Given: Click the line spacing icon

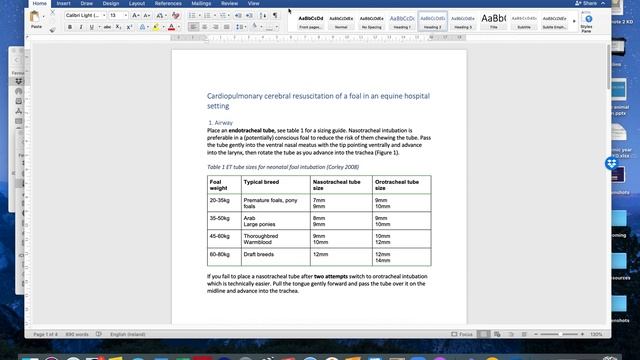Looking at the screenshot, I should point(240,27).
